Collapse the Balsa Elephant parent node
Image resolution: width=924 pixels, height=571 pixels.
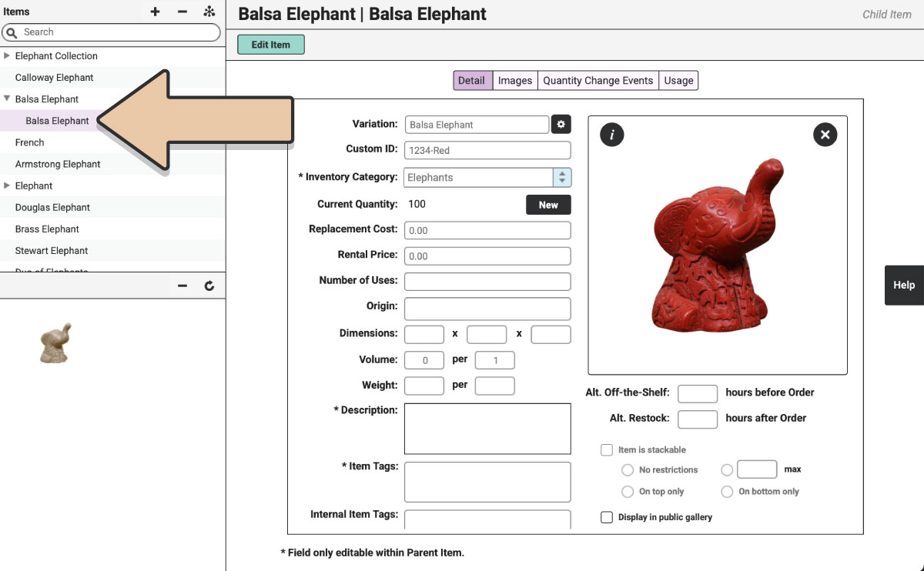pos(7,99)
